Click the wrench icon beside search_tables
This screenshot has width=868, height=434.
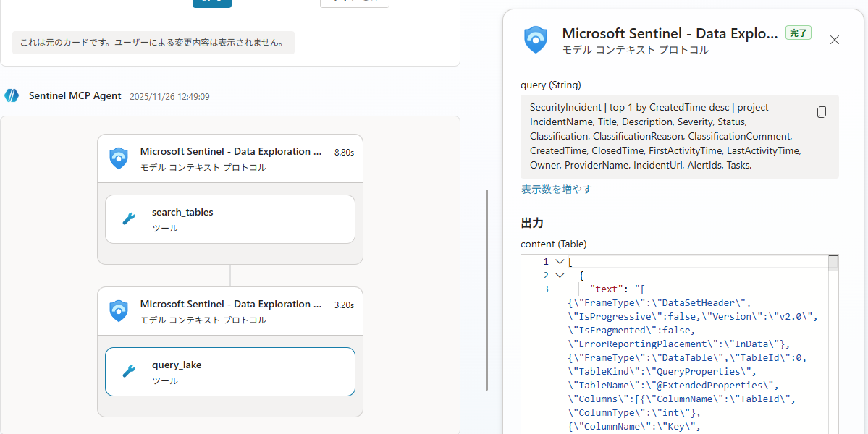coord(129,219)
